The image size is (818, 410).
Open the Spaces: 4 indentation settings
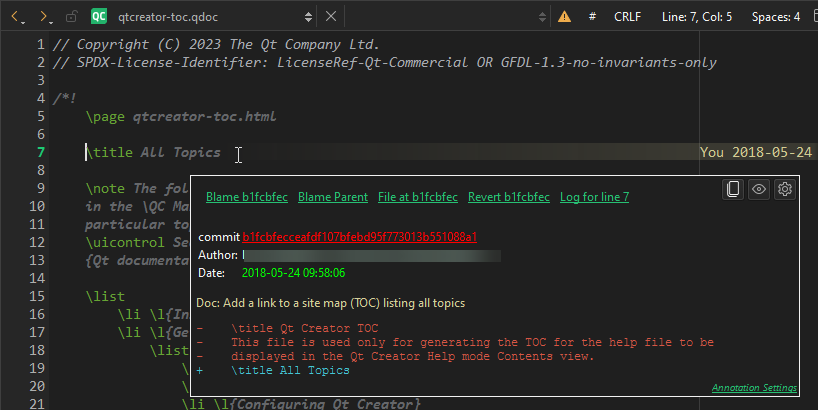pyautogui.click(x=776, y=17)
